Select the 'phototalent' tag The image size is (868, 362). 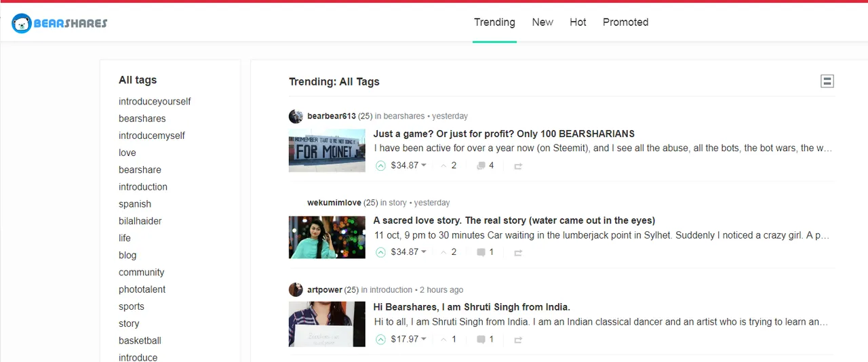[x=142, y=289]
